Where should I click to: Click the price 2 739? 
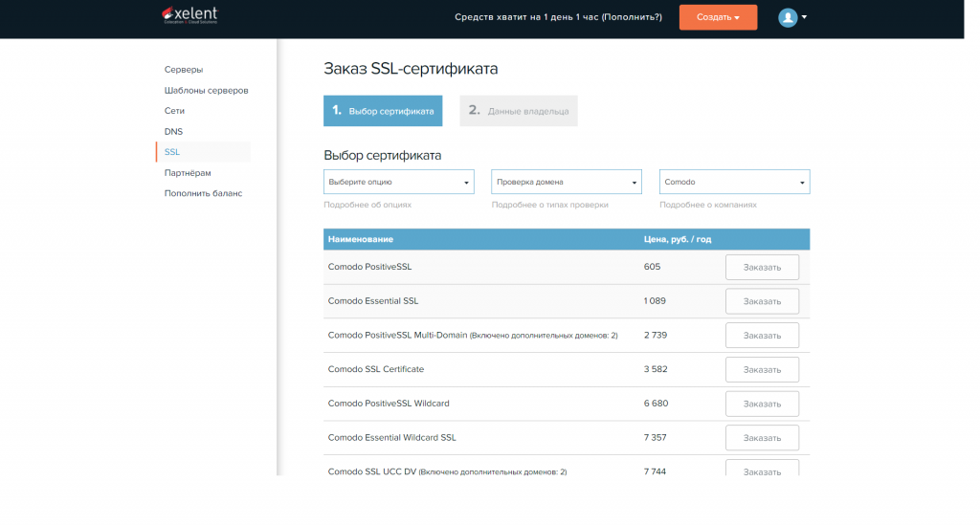coord(656,336)
